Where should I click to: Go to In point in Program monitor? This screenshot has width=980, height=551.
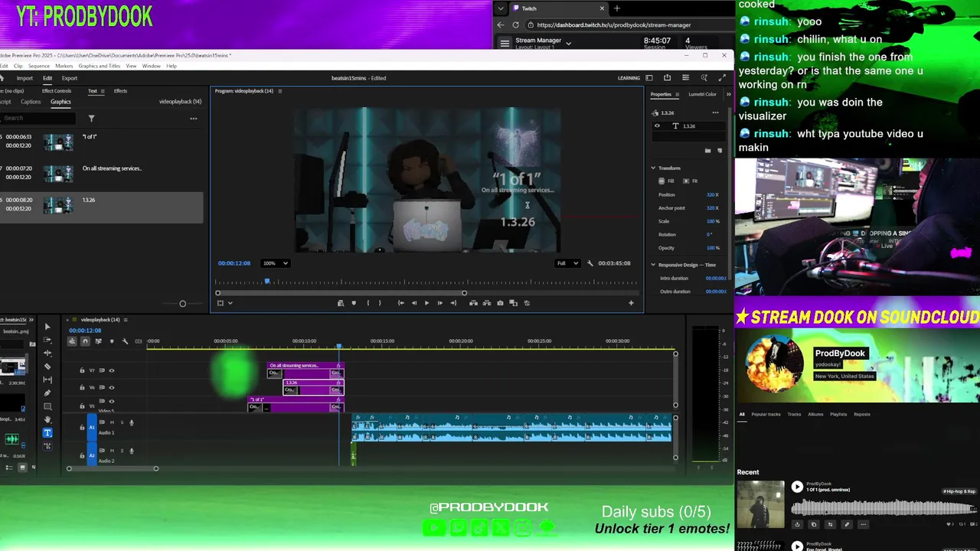400,303
